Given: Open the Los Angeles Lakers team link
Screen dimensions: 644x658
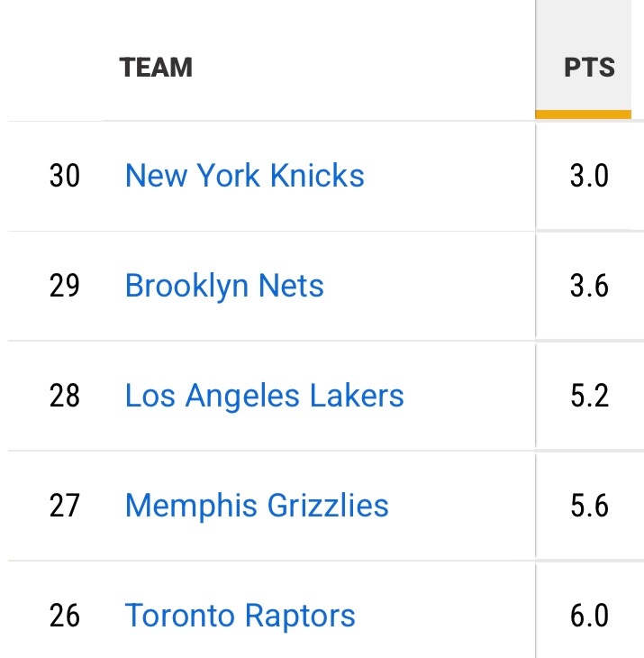Looking at the screenshot, I should click(264, 396).
